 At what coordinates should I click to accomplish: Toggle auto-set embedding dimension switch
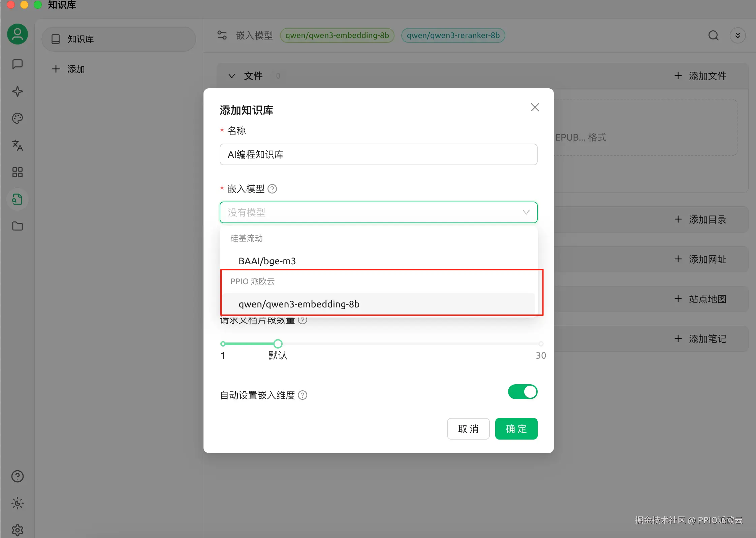(x=523, y=392)
